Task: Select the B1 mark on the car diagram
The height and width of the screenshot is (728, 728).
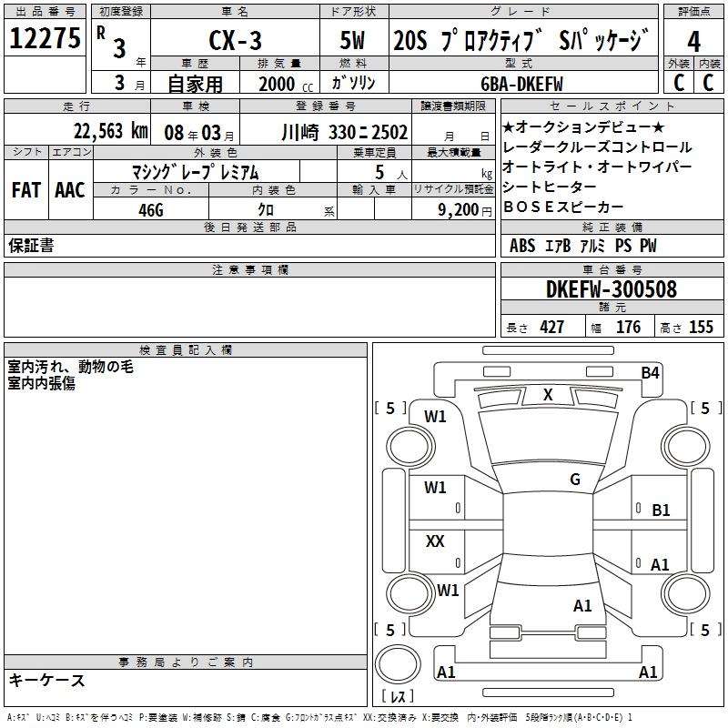Action: click(661, 511)
